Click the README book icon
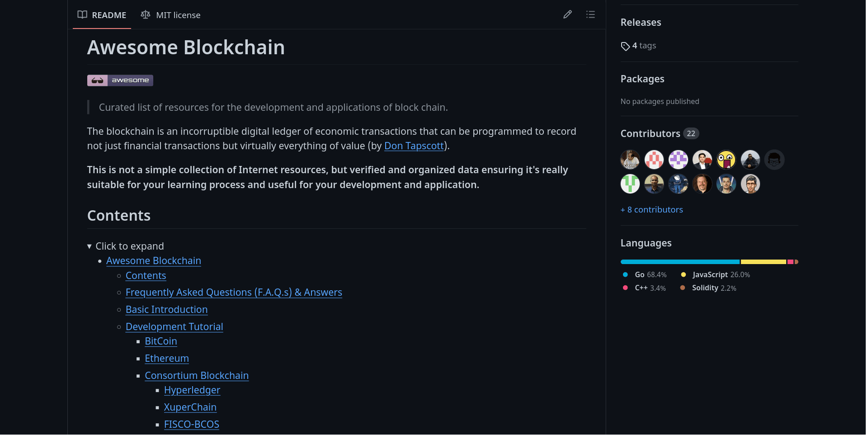The image size is (868, 435). coord(82,15)
